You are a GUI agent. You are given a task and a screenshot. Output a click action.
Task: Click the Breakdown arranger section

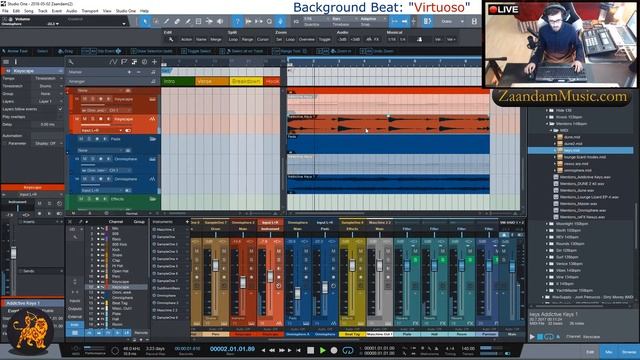tap(247, 81)
